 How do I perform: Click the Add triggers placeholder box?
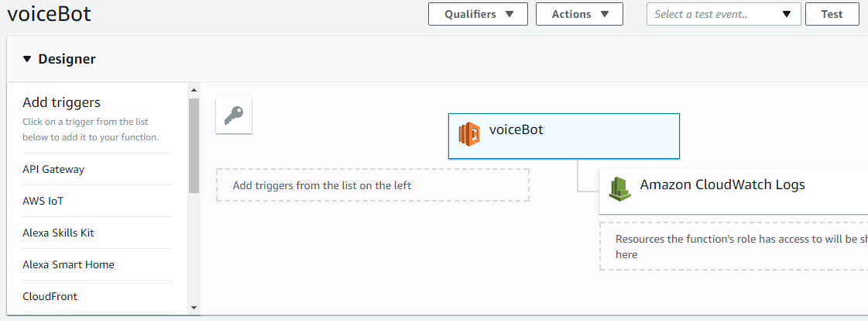372,185
